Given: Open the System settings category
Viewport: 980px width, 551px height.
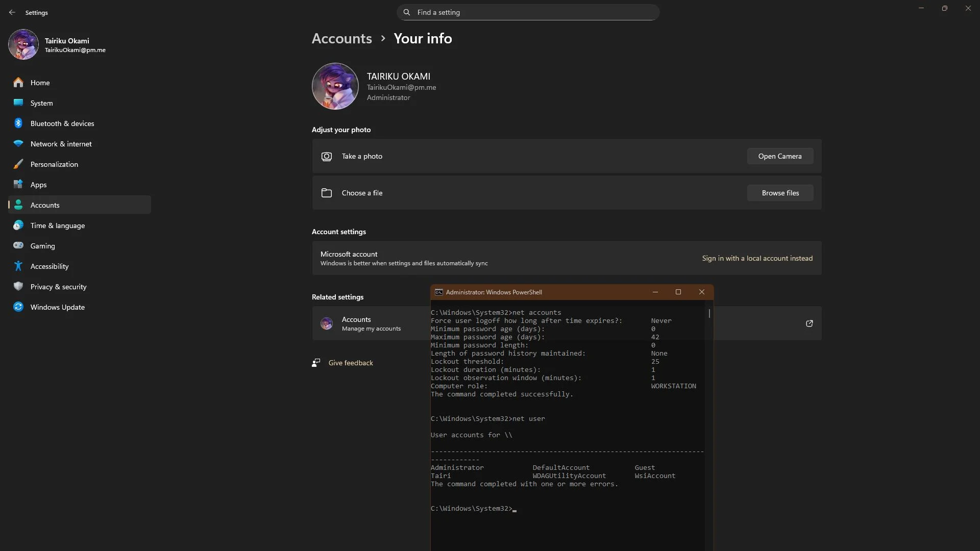Looking at the screenshot, I should [80, 103].
